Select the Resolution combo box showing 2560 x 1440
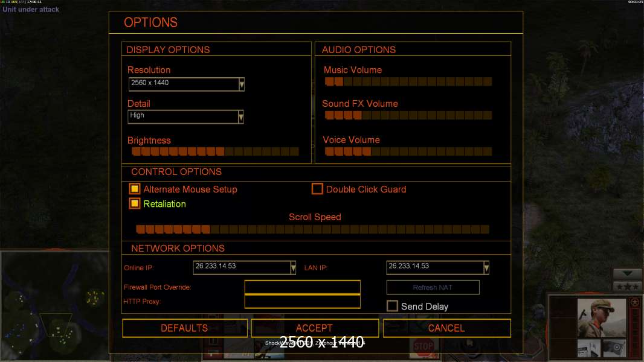644x362 pixels. tap(187, 84)
